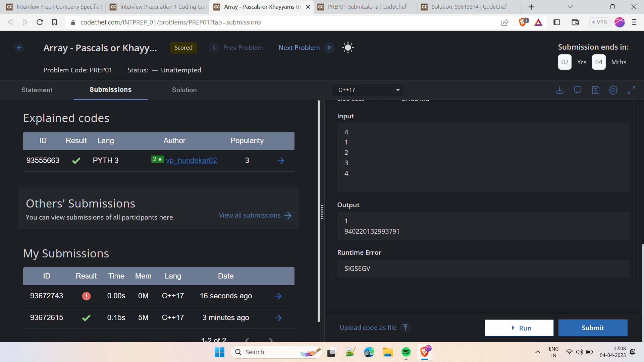Open submission 93672743 details arrow

[278, 296]
